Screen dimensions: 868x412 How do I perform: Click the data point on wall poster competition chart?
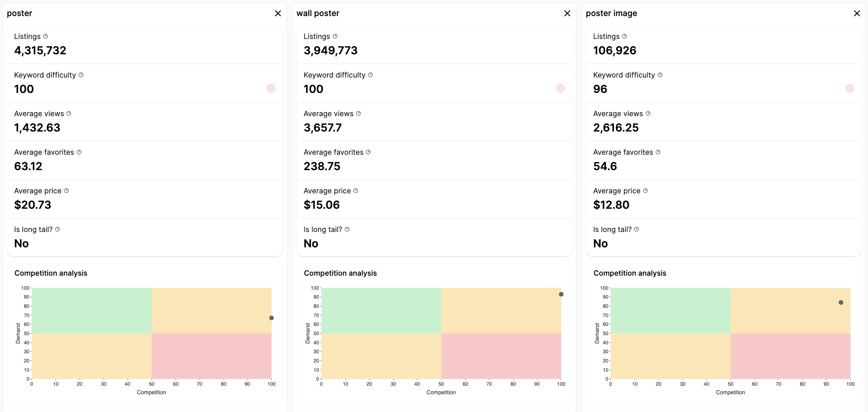561,294
